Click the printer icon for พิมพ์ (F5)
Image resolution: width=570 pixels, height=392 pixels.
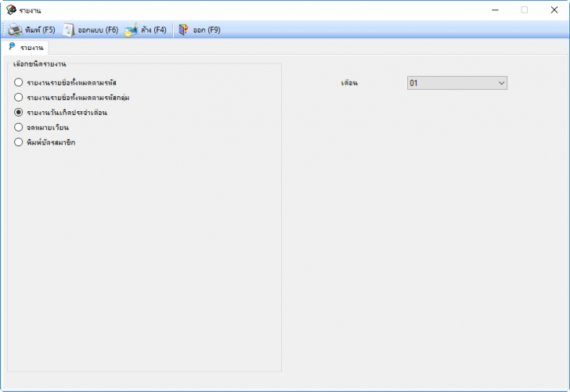16,30
